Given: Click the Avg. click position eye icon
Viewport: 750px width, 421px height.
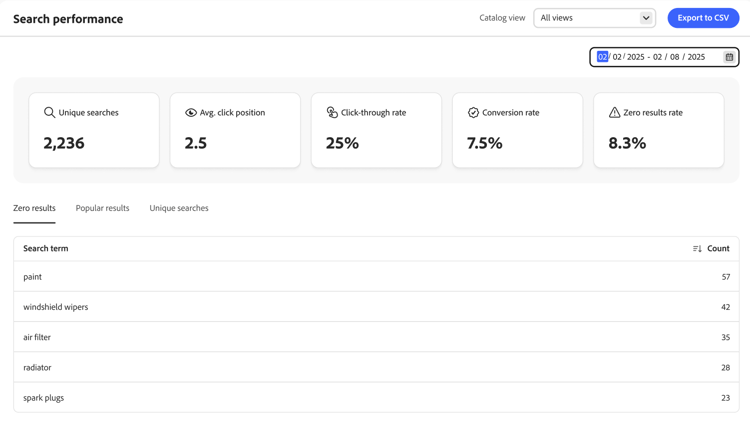Looking at the screenshot, I should coord(191,113).
